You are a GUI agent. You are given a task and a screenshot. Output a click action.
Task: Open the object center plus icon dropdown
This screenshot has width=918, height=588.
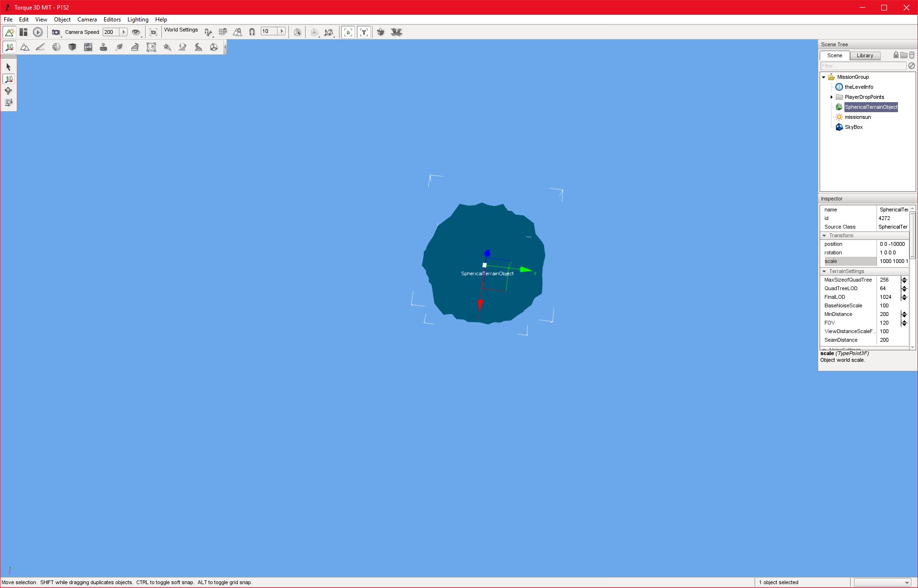(314, 32)
